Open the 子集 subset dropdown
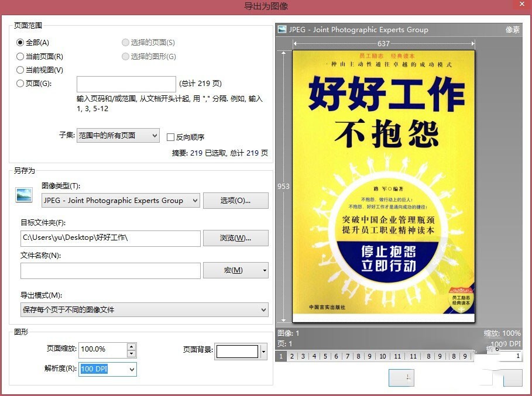Image resolution: width=532 pixels, height=396 pixels. 118,135
